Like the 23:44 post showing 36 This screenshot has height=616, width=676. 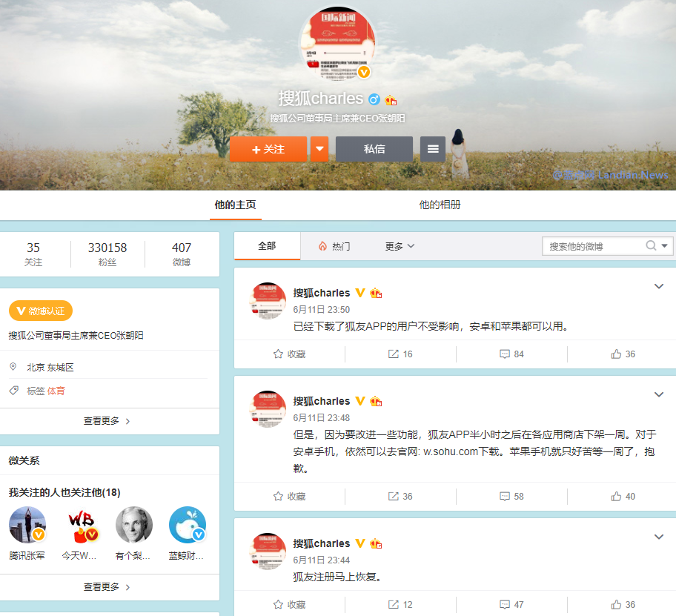click(623, 604)
